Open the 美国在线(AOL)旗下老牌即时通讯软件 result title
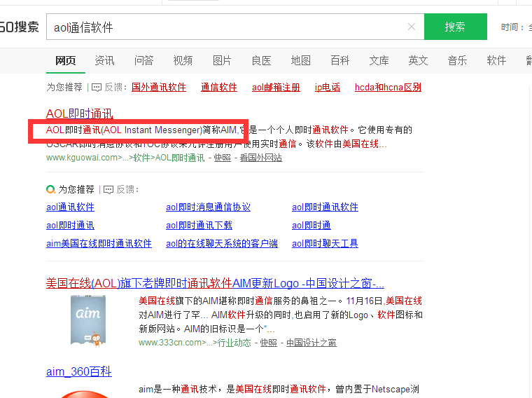The image size is (532, 398). click(215, 283)
